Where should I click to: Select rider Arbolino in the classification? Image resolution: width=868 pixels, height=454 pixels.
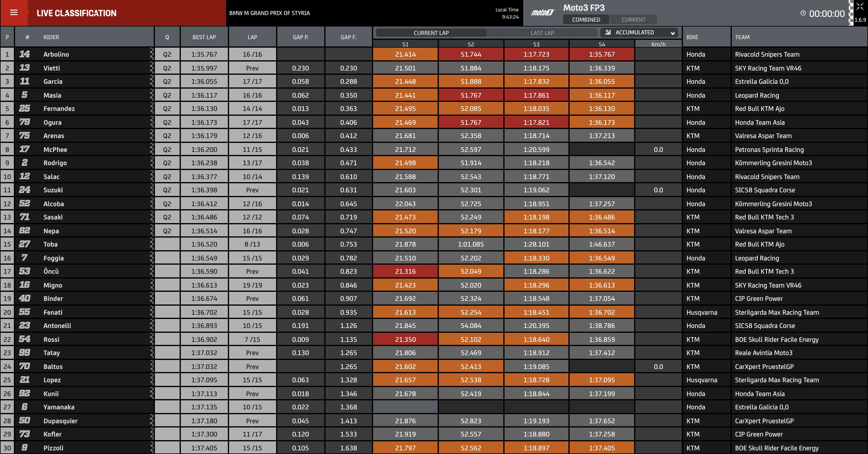pos(56,54)
